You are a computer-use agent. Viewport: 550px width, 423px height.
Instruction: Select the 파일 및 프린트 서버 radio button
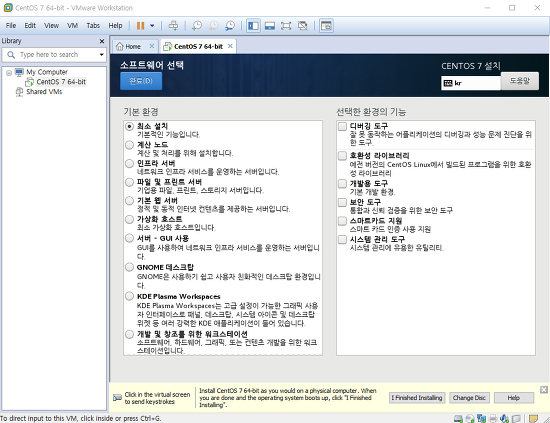[x=129, y=182]
